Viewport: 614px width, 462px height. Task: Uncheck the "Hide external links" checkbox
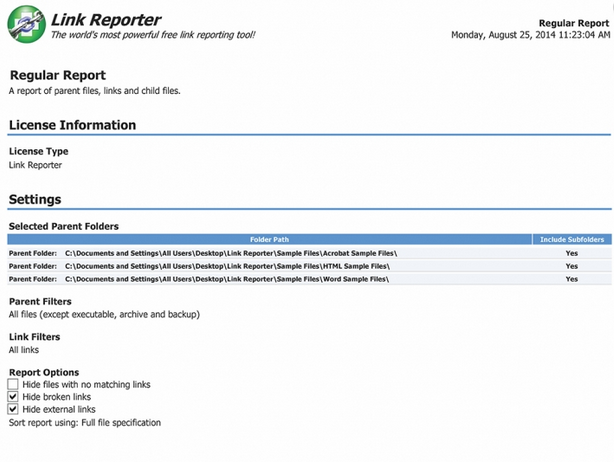coord(13,409)
